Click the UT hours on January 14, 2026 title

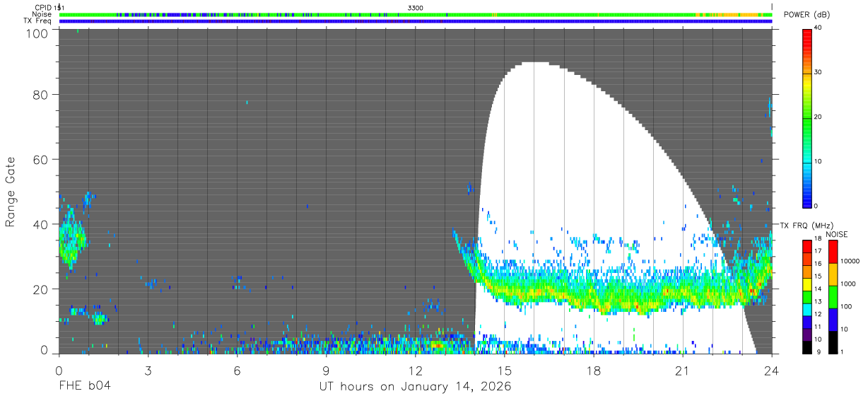click(415, 387)
